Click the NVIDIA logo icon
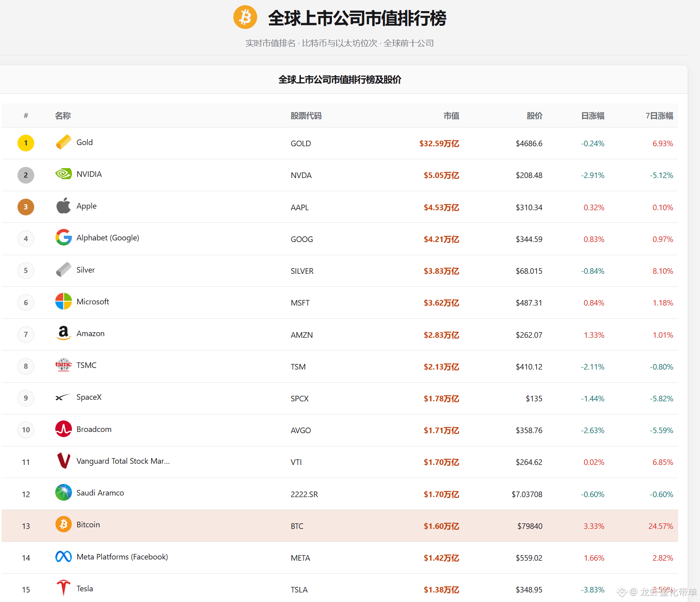This screenshot has width=700, height=602. [64, 174]
